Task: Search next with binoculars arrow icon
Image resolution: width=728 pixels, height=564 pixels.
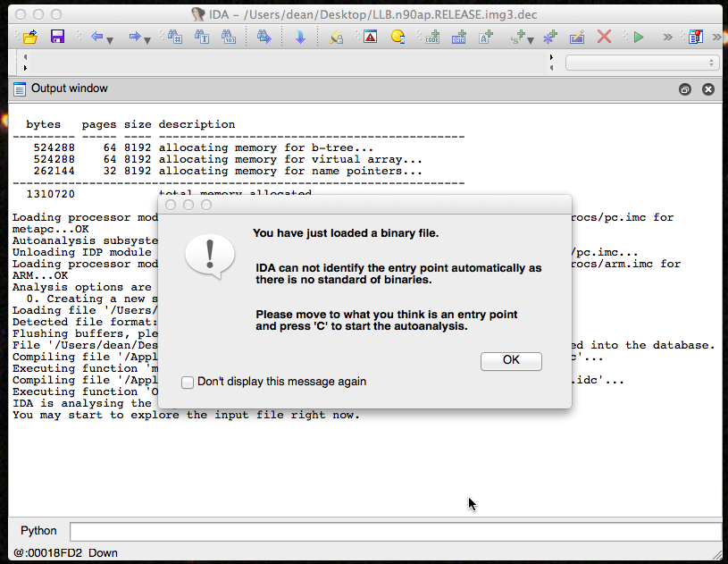Action: pyautogui.click(x=264, y=37)
